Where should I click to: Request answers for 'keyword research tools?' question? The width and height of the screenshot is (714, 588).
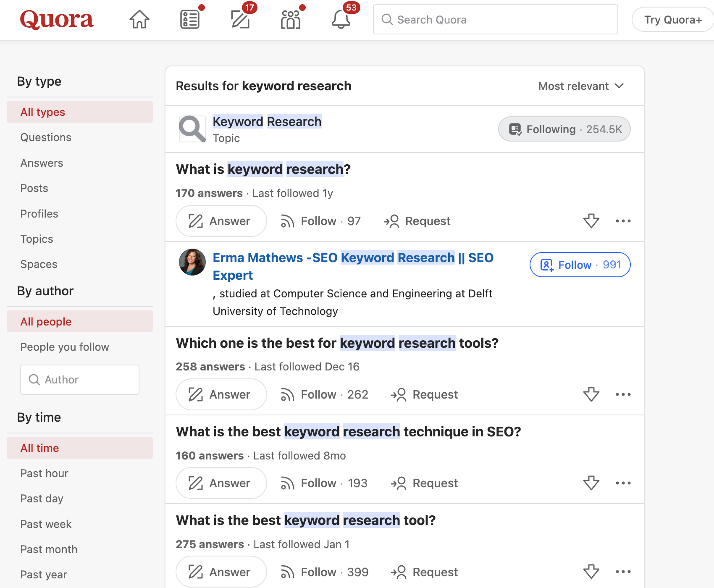coord(424,394)
